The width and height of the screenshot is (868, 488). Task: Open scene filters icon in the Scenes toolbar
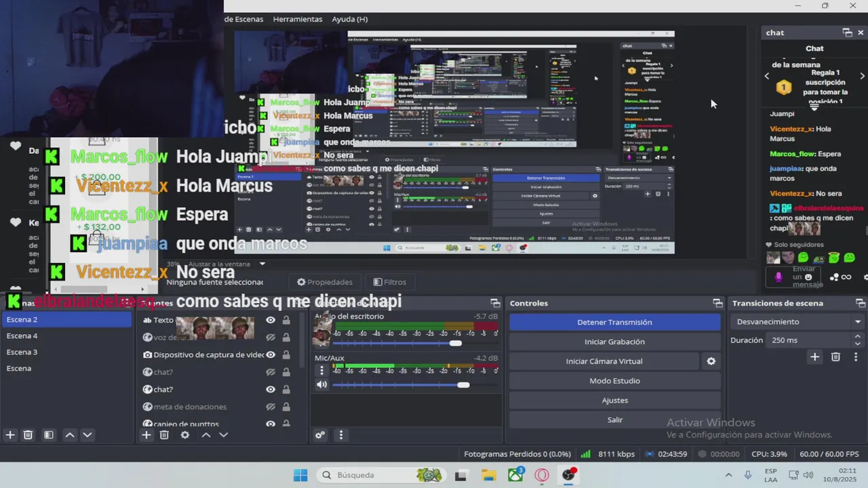point(49,435)
